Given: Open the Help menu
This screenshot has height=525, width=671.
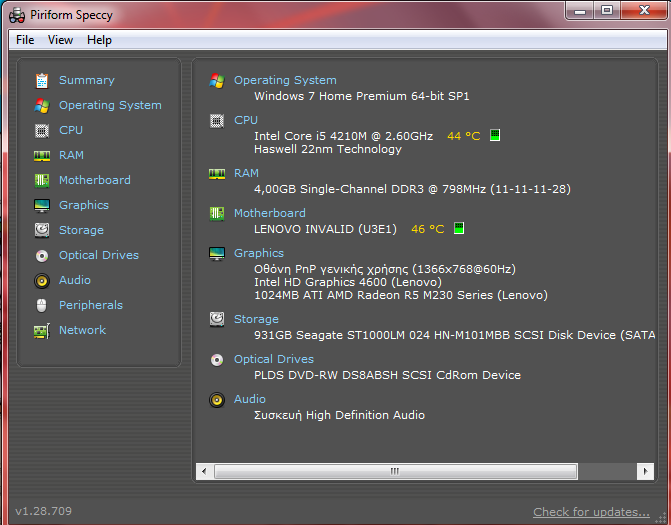Looking at the screenshot, I should 99,40.
